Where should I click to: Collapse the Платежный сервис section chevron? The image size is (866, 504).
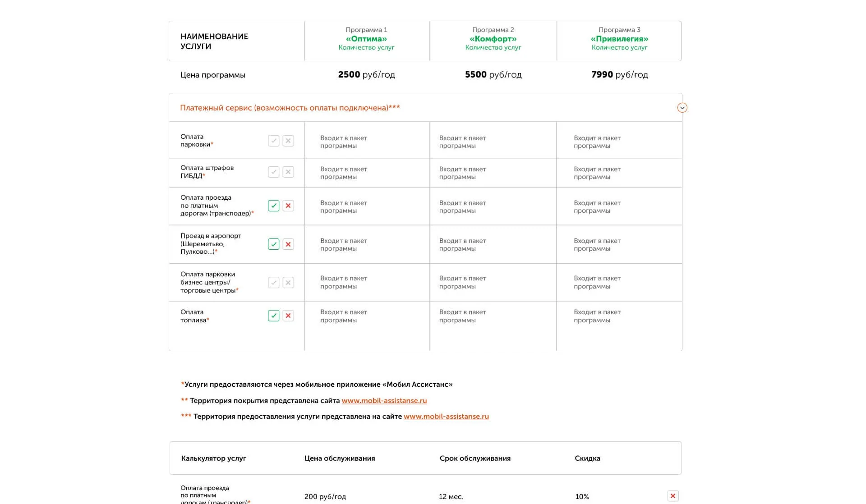coord(682,108)
